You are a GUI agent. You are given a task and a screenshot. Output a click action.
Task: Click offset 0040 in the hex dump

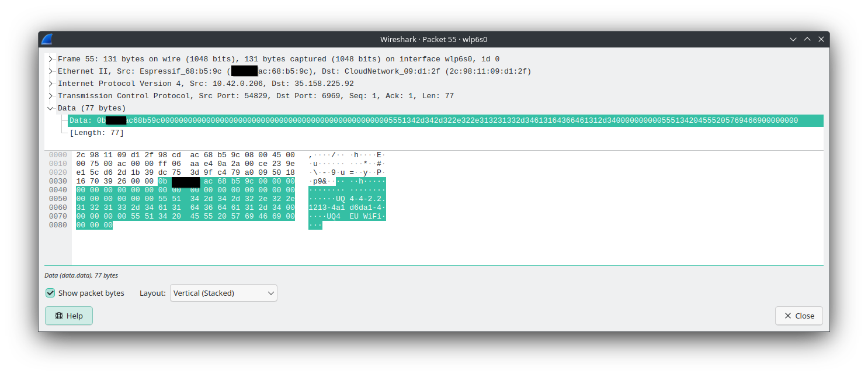(x=58, y=190)
